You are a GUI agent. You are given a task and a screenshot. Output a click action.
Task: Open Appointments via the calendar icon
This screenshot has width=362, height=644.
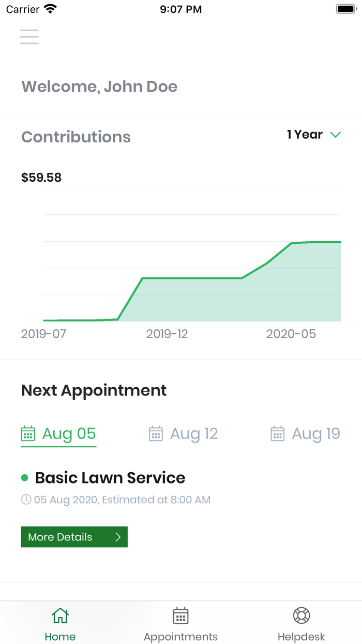tap(180, 616)
